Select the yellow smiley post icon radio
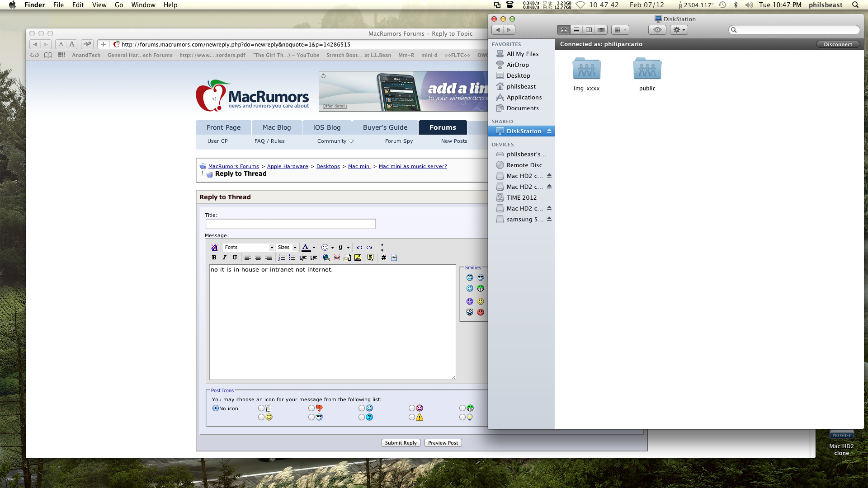 point(261,417)
